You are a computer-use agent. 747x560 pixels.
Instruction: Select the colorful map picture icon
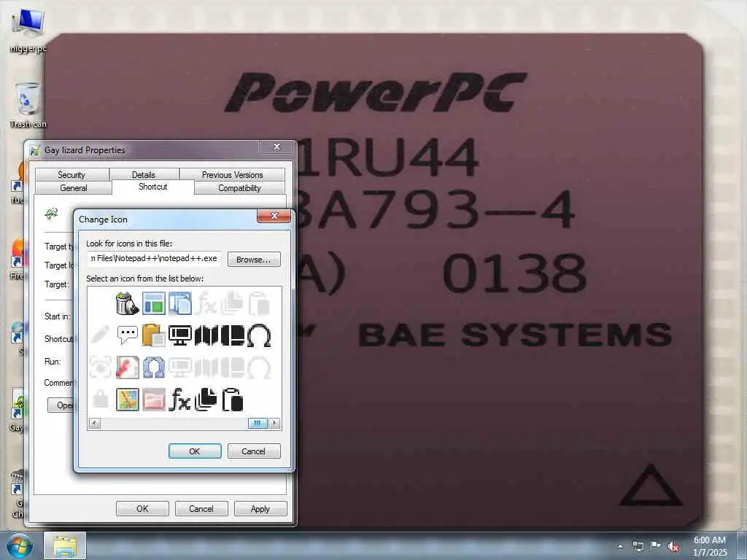[x=127, y=399]
